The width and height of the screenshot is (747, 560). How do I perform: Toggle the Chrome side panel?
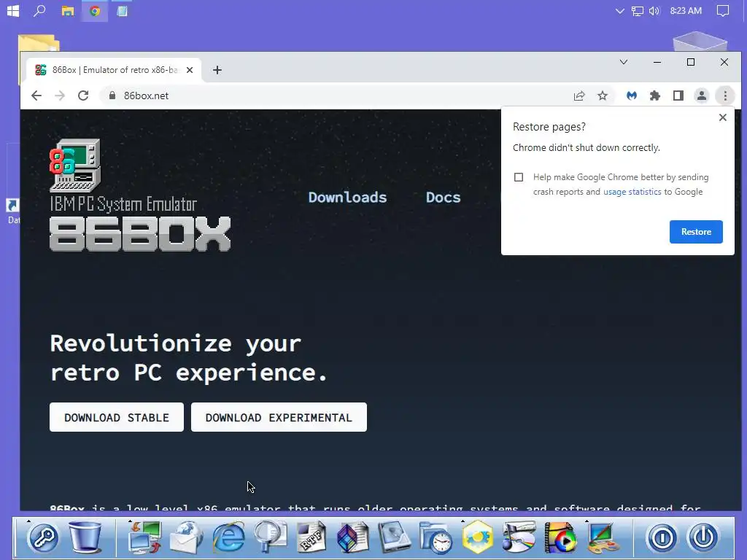point(678,96)
